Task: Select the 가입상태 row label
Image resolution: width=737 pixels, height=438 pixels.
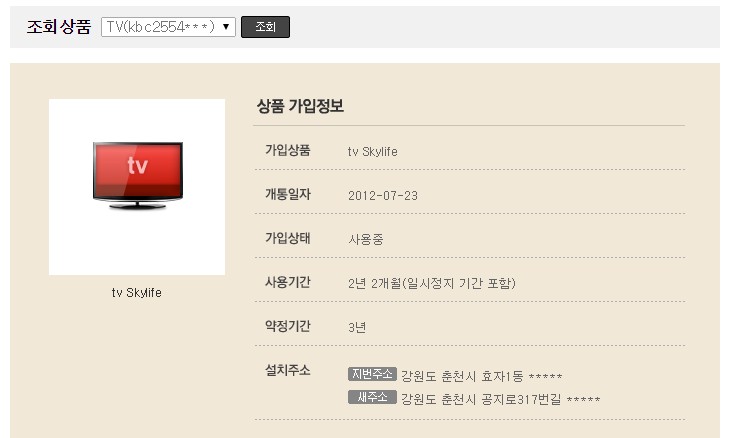Action: click(287, 238)
